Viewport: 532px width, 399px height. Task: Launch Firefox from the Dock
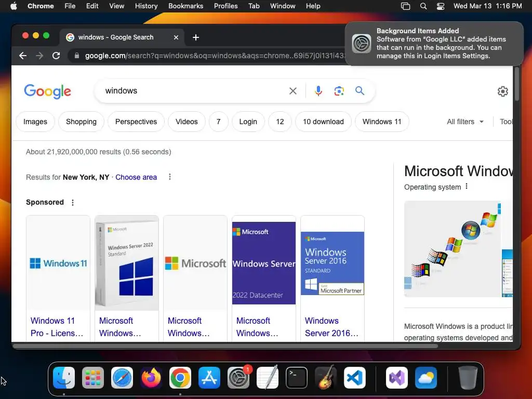pos(151,378)
